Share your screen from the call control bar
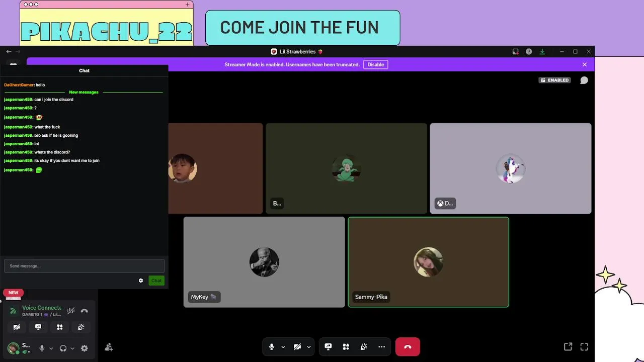 pyautogui.click(x=328, y=347)
